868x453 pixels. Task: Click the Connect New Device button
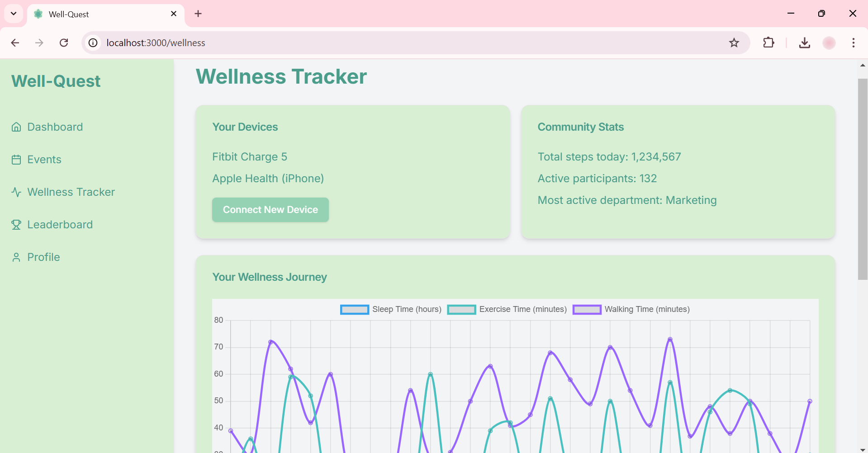click(270, 210)
